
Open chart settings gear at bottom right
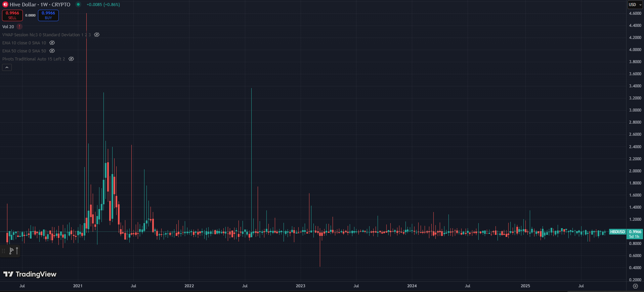(635, 286)
